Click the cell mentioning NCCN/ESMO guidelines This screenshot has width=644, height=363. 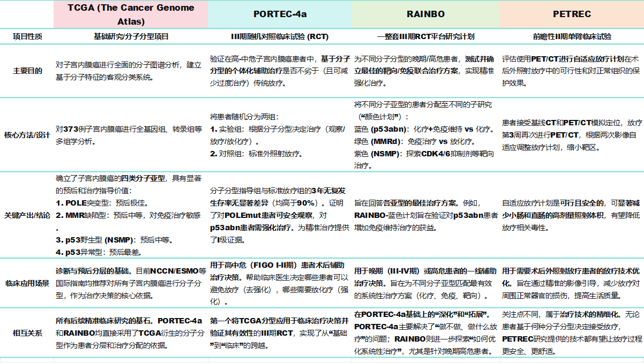tap(130, 283)
